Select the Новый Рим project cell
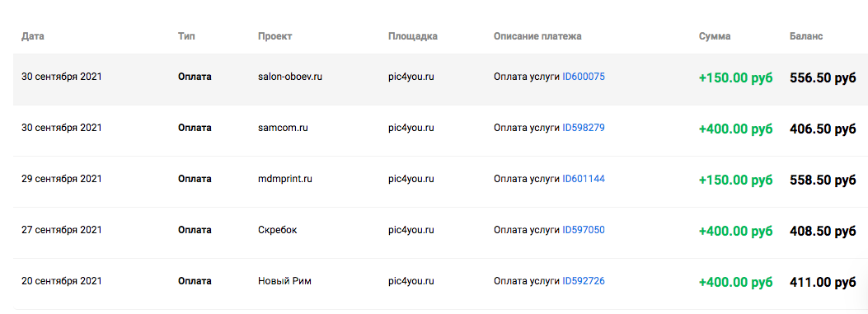Viewport: 868px width, 314px height. point(284,281)
